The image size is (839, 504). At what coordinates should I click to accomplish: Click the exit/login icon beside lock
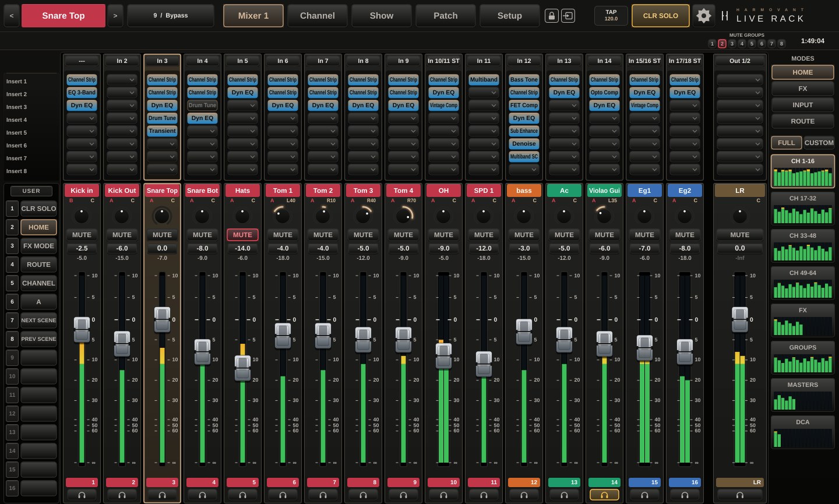pos(568,16)
